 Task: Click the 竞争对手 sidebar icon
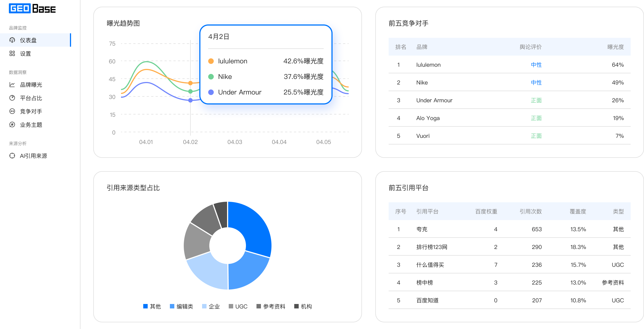point(12,111)
